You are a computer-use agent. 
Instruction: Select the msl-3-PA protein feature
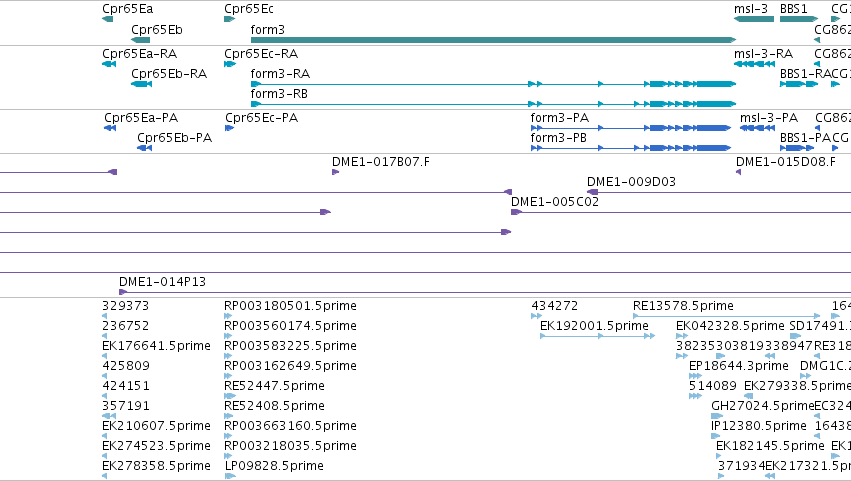tap(758, 128)
